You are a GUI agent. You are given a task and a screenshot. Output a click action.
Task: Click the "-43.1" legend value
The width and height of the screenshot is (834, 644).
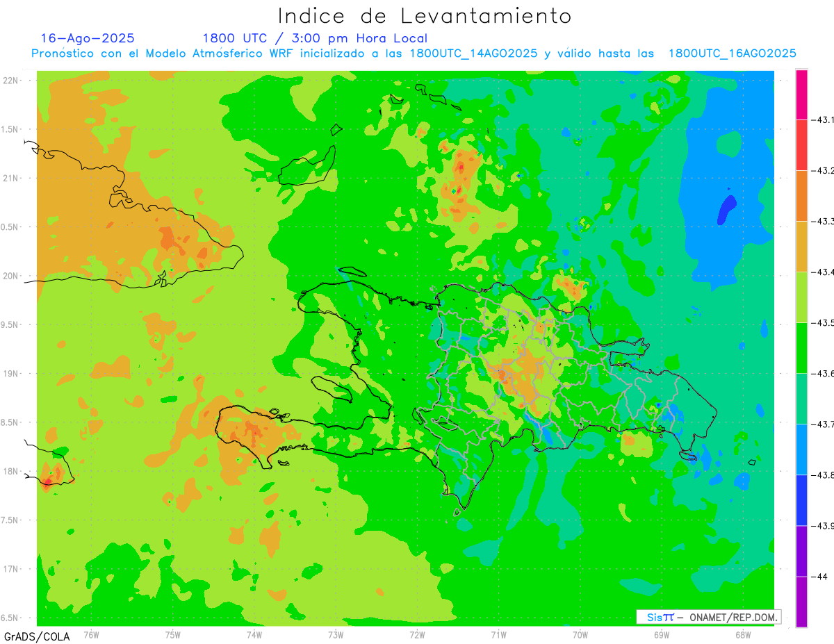[823, 120]
